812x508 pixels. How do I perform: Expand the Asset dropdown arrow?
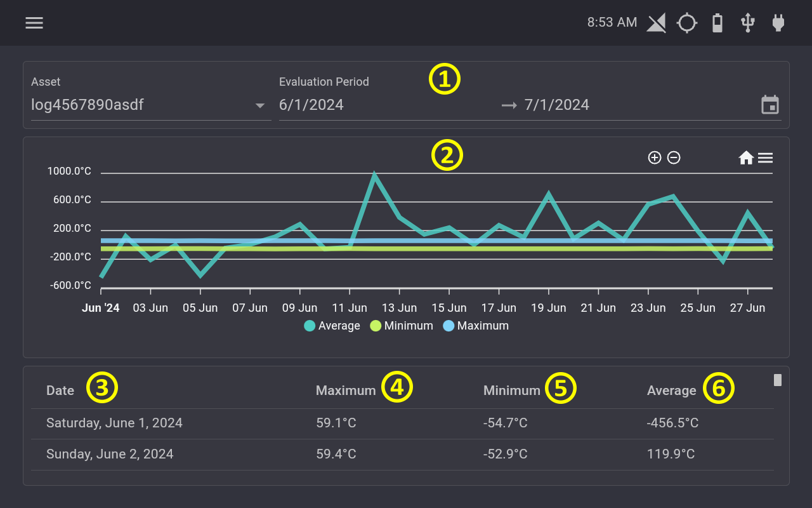pyautogui.click(x=259, y=105)
